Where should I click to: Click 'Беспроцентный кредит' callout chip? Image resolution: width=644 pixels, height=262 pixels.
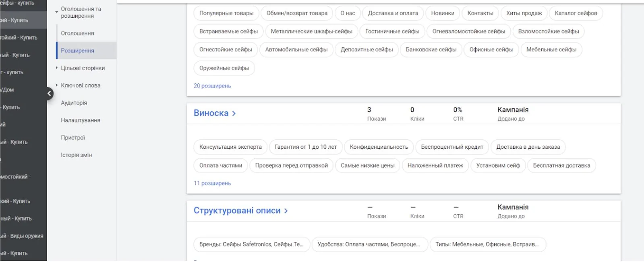point(452,147)
